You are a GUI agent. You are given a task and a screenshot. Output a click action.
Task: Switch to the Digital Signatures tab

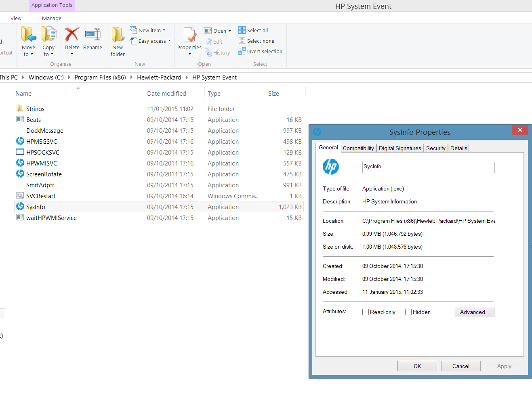(400, 148)
